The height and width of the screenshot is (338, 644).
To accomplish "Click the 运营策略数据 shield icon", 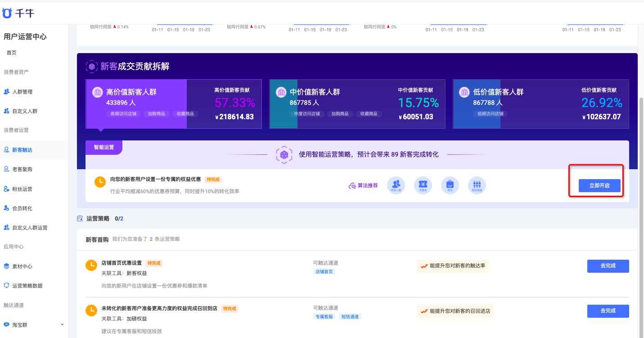I will pos(6,285).
